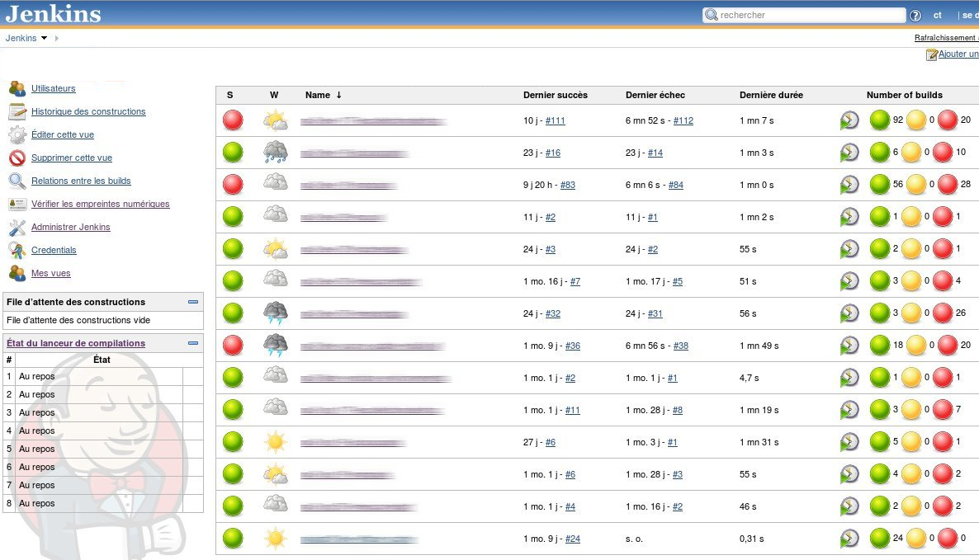Open Historique des constructions
979x560 pixels.
tap(88, 111)
